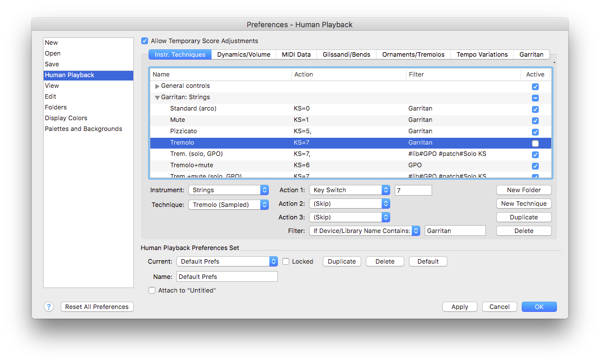600x364 pixels.
Task: Uncheck Active for Standard (arco)
Action: [x=535, y=109]
